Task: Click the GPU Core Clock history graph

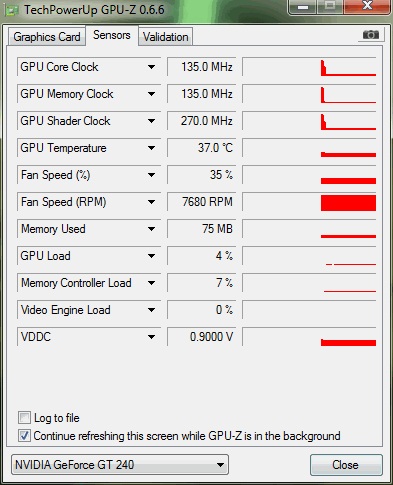Action: (310, 67)
